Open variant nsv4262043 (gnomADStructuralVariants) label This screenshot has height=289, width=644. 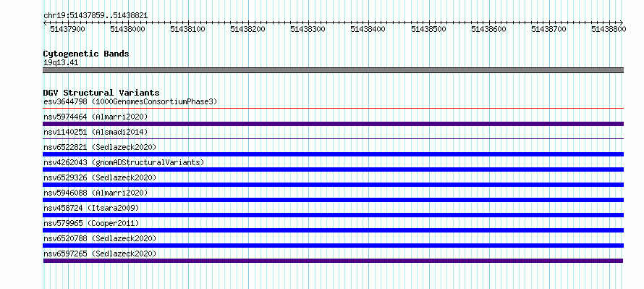point(124,162)
